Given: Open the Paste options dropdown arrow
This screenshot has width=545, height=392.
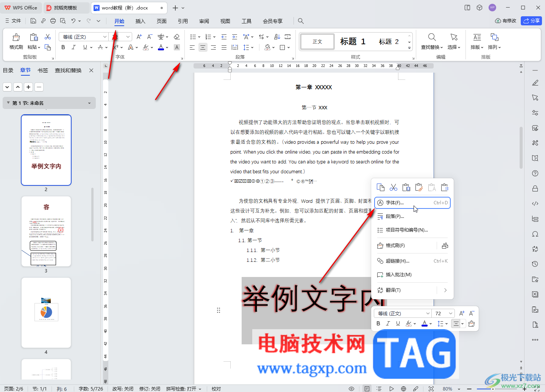Looking at the screenshot, I should point(39,48).
